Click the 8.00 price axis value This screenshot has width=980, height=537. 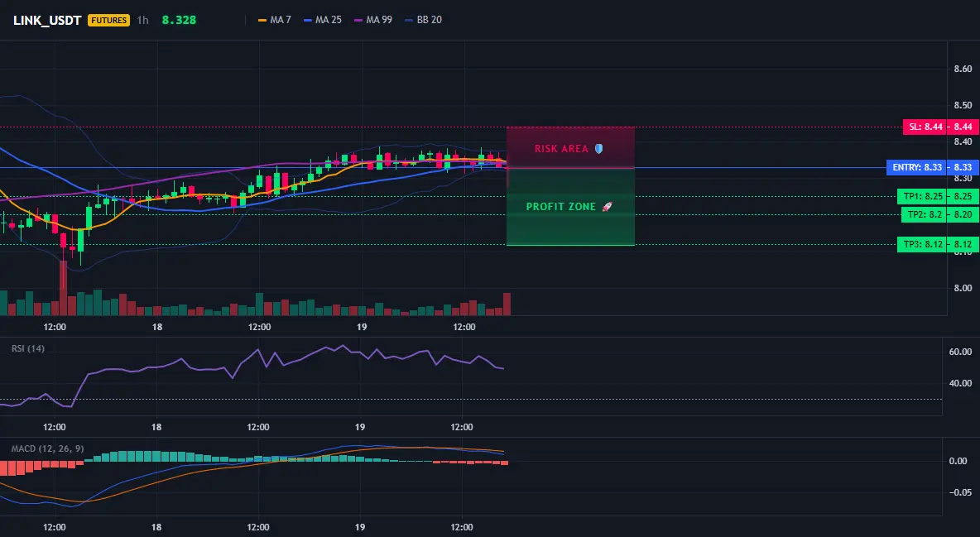click(x=963, y=288)
